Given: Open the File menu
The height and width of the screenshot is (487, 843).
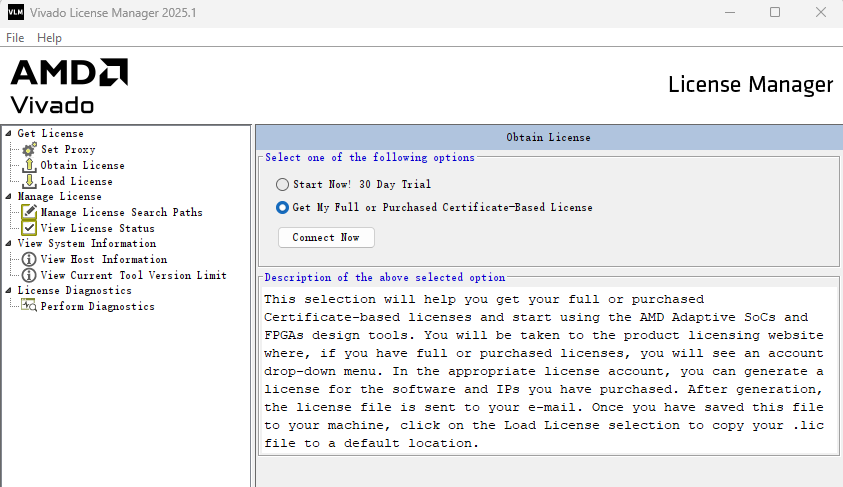Looking at the screenshot, I should click(x=15, y=38).
